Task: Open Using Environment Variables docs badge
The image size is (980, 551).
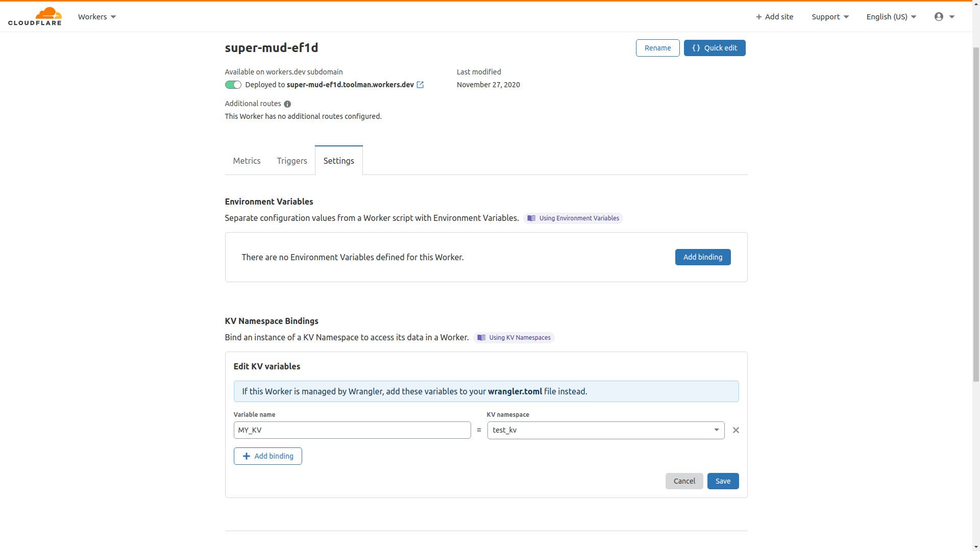Action: point(573,218)
